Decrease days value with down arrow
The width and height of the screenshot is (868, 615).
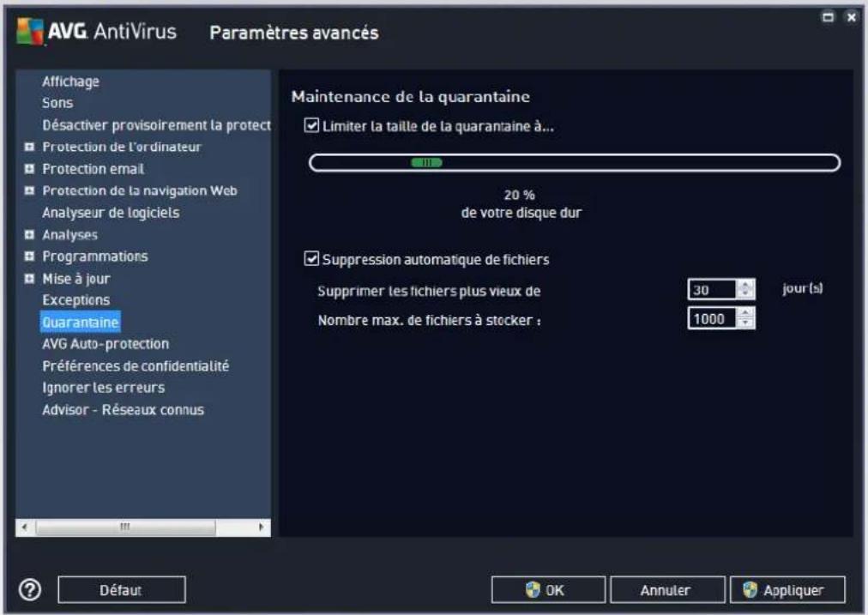point(745,294)
